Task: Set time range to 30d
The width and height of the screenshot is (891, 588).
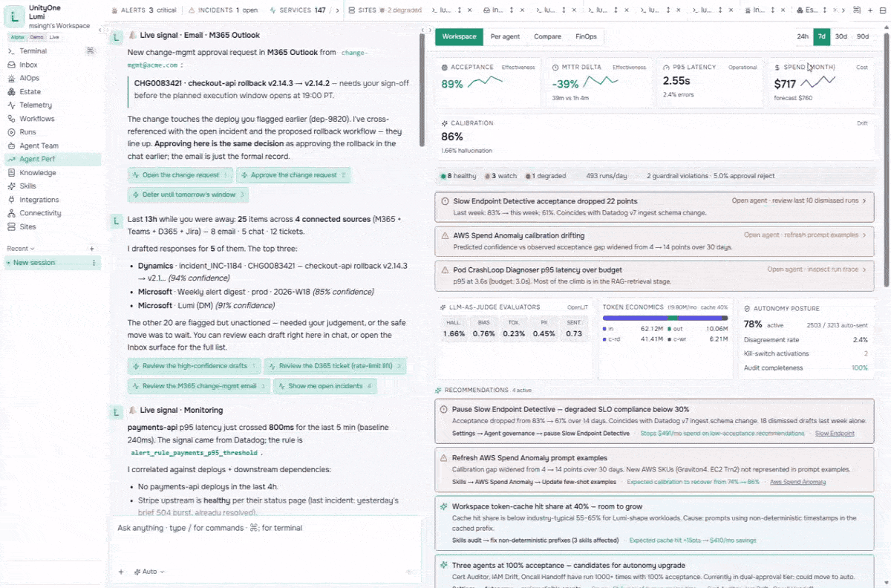Action: point(841,36)
